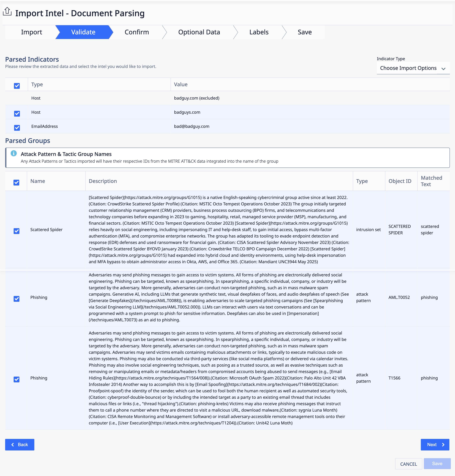Click the Next button
Screen dimensions: 455x476
(x=435, y=445)
